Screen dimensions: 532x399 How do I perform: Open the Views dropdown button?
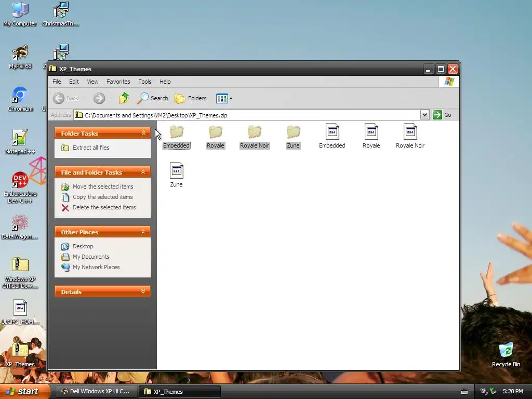224,98
